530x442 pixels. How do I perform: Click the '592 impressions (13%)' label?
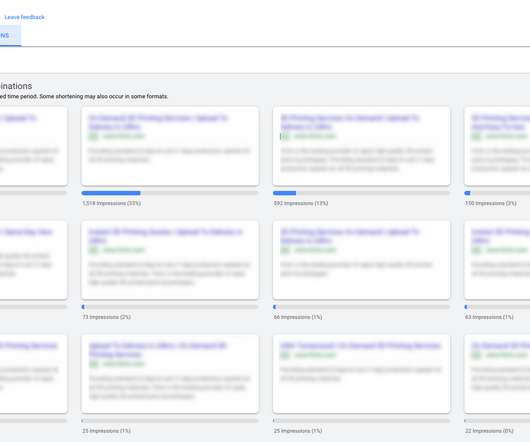click(x=301, y=203)
